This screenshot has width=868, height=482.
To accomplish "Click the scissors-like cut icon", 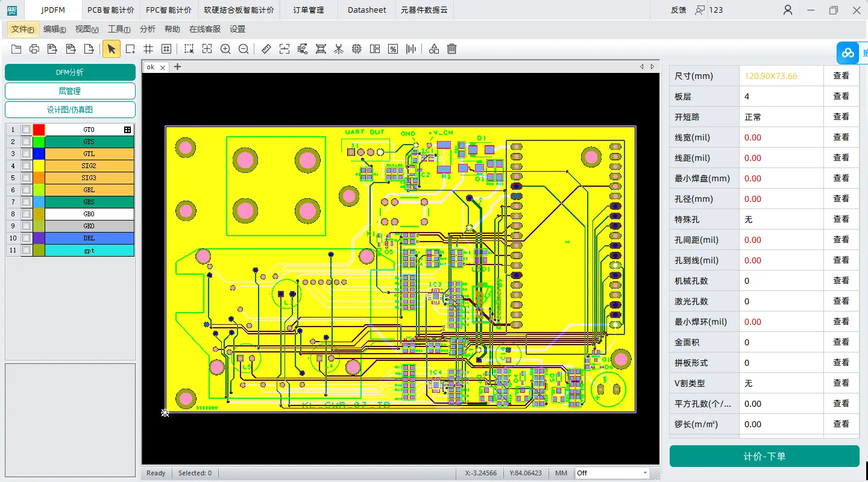I will click(x=339, y=49).
